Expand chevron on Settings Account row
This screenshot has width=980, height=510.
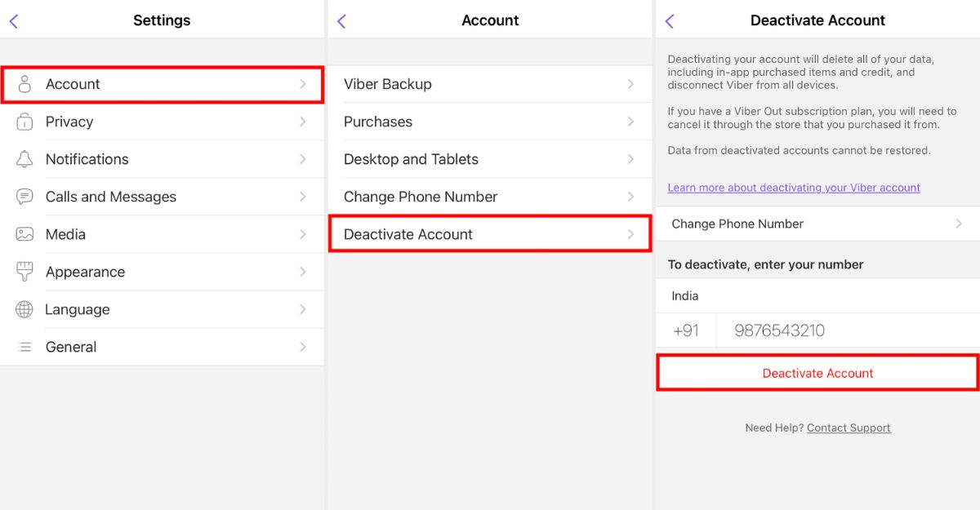[303, 84]
